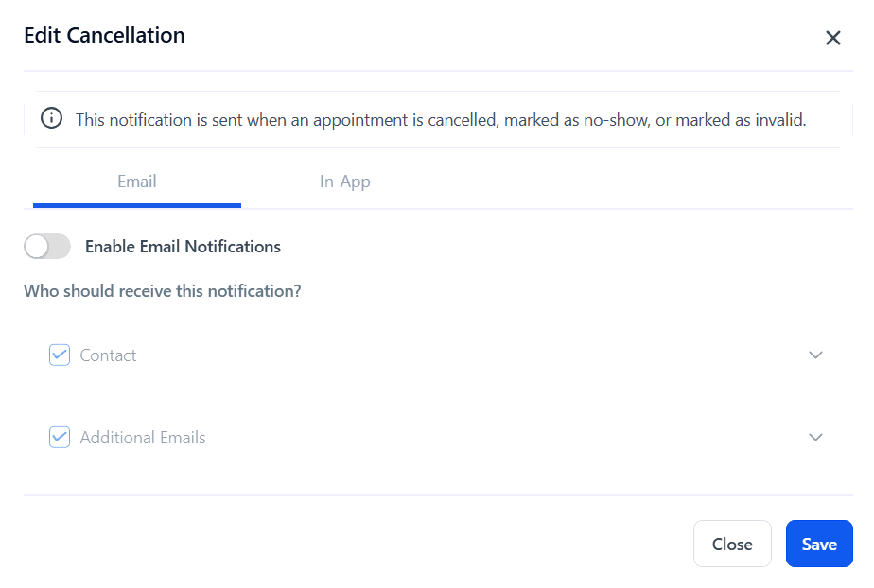Click the Contact recipient label
This screenshot has height=588, width=874.
[x=108, y=355]
